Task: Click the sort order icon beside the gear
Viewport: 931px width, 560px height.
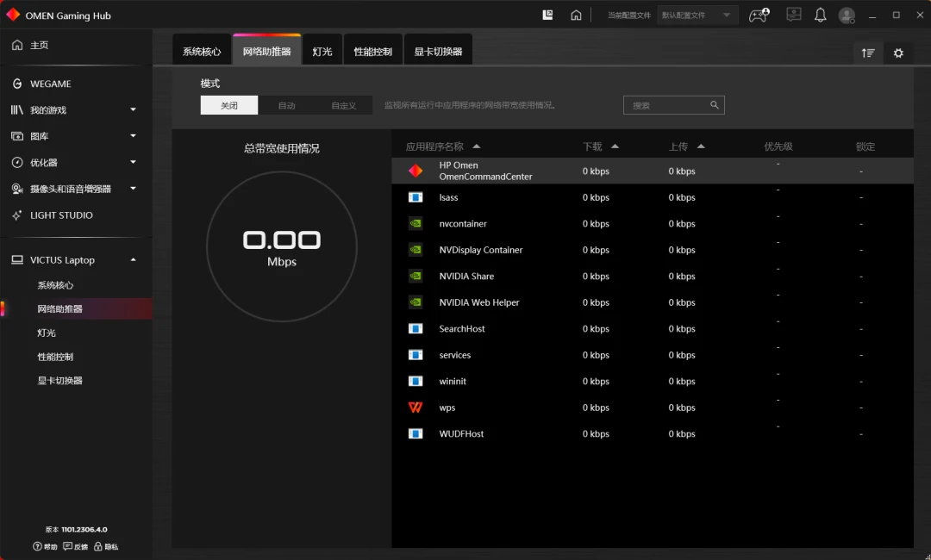Action: [868, 53]
